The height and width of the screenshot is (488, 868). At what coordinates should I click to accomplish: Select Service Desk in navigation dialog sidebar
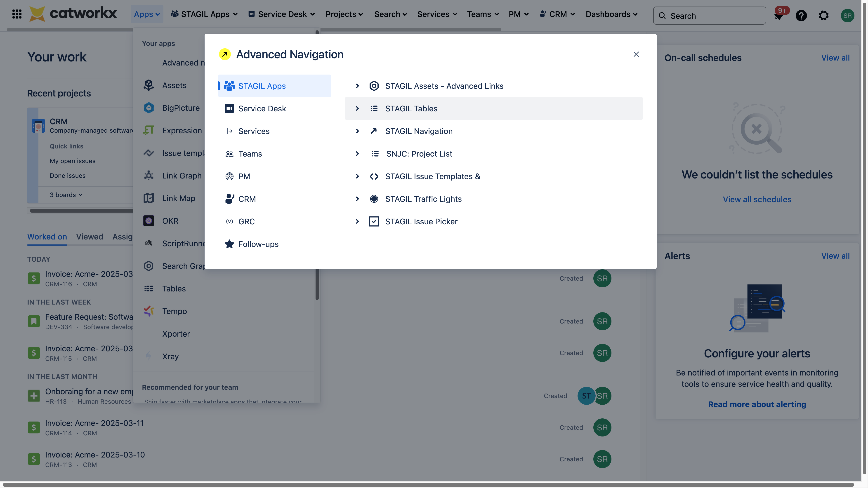coord(275,108)
